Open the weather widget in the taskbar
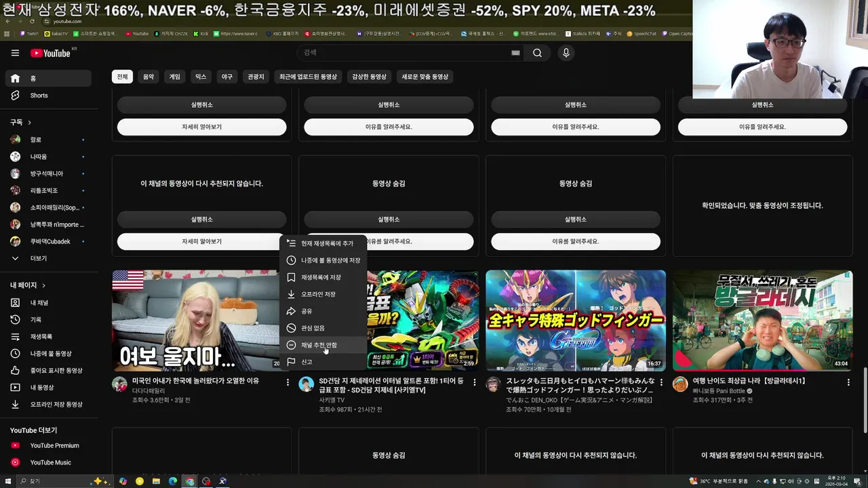868x488 pixels. coord(718,481)
